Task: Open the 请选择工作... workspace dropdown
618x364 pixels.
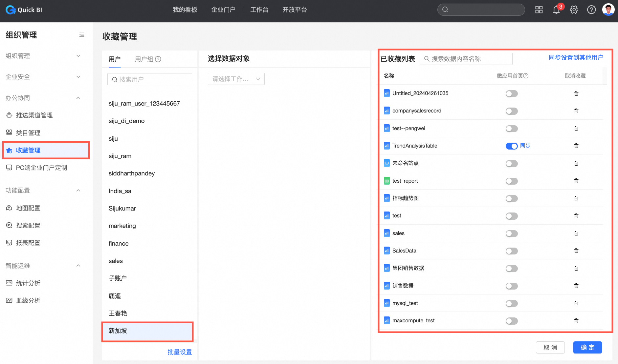Action: [236, 79]
